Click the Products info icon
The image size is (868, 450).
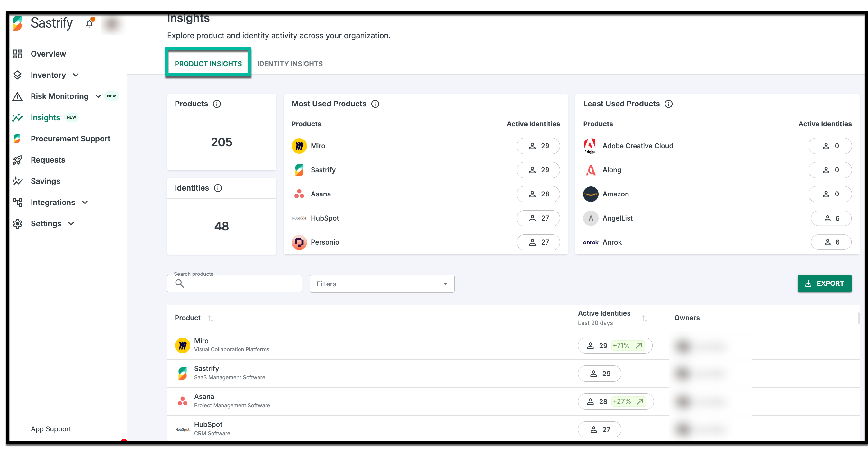(x=217, y=104)
